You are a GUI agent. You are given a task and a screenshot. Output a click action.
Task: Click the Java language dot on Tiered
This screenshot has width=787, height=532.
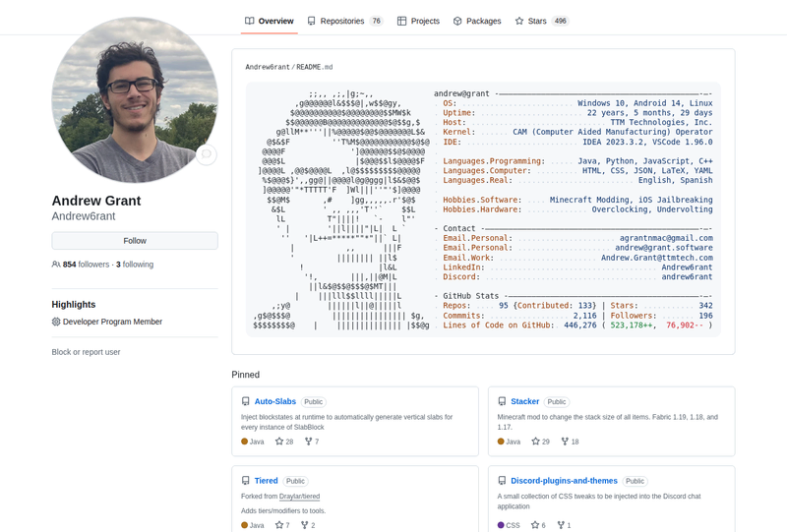(x=244, y=525)
